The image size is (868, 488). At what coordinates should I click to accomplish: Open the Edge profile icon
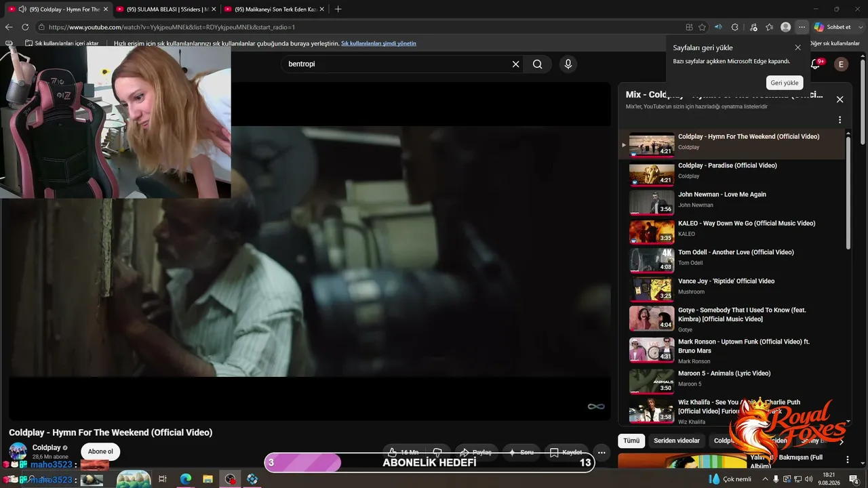pos(785,27)
